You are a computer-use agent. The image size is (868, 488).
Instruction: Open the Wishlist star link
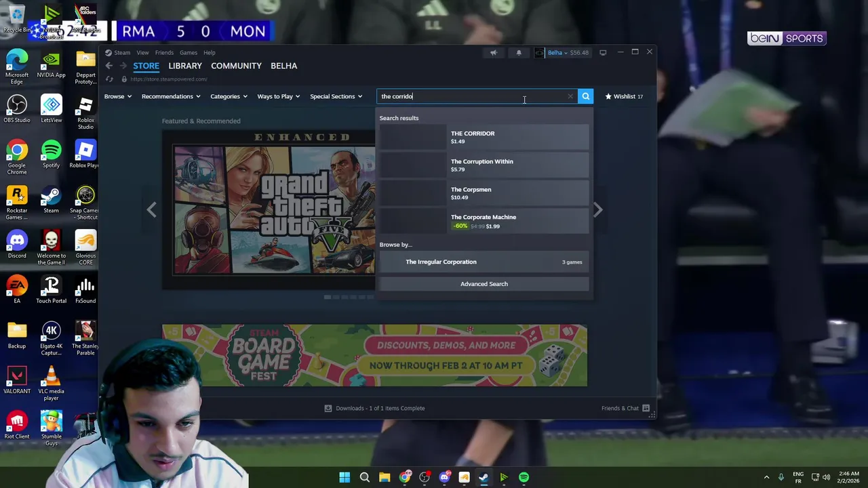[x=624, y=96]
